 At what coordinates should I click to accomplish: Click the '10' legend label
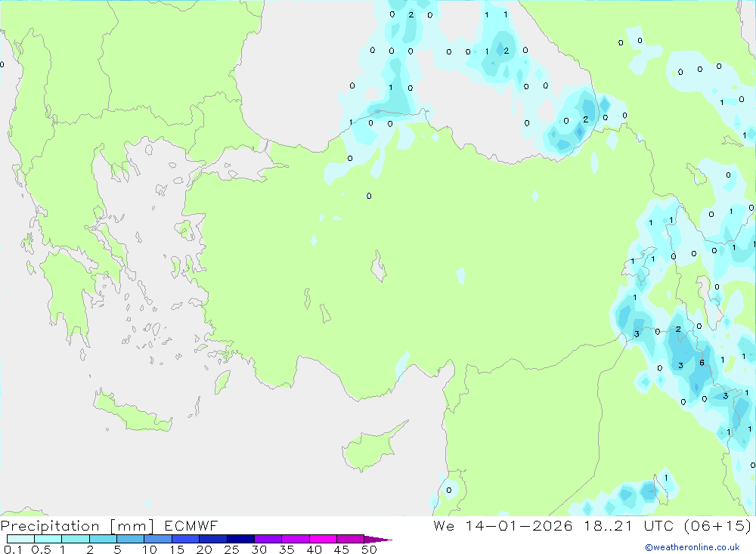click(x=150, y=549)
